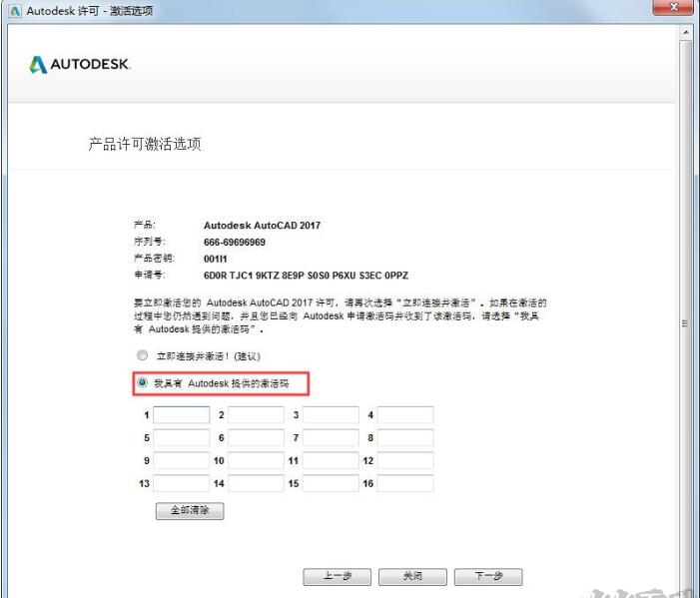Go back with the 上一步 button
Screen dimensions: 700x598
pyautogui.click(x=338, y=576)
